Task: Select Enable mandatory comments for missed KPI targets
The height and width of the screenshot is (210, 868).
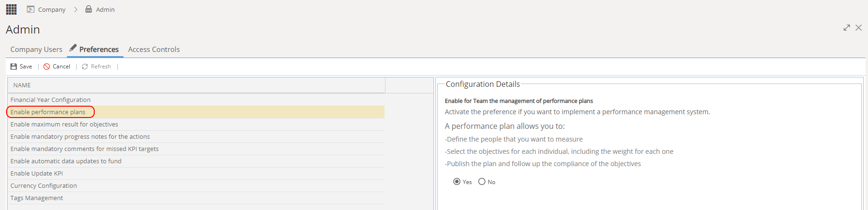Action: coord(196,149)
